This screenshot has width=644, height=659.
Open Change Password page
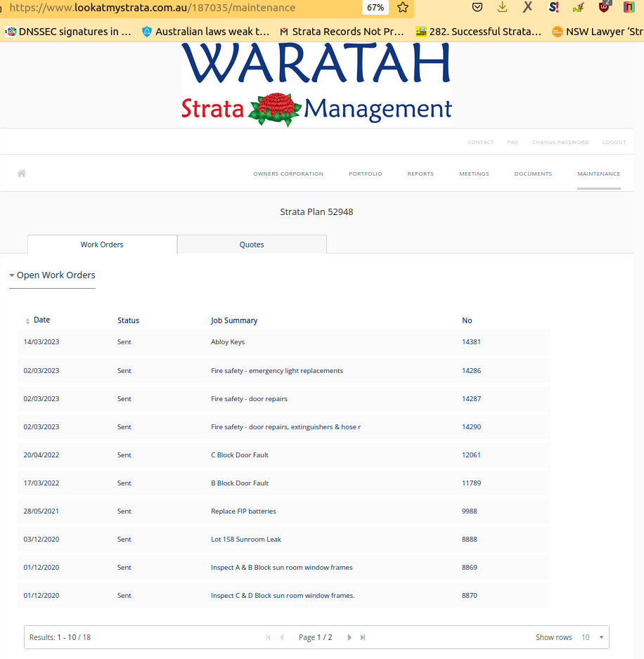point(560,142)
